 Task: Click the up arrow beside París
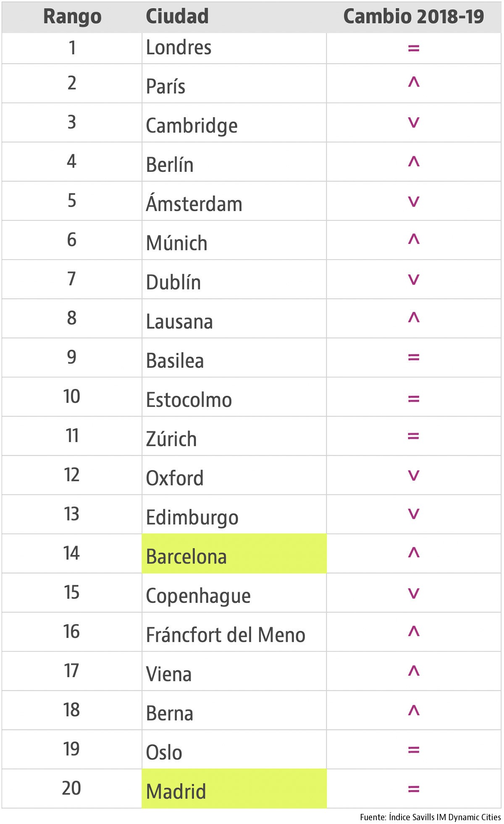pos(414,82)
